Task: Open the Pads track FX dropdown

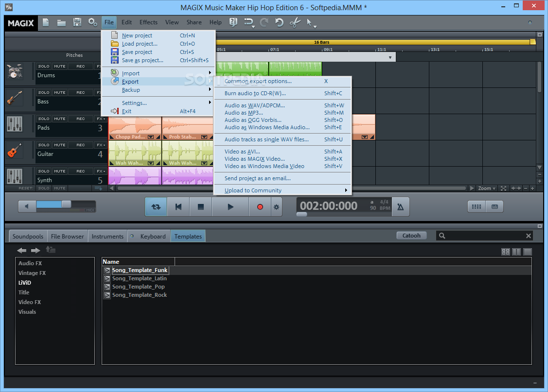Action: coord(101,119)
